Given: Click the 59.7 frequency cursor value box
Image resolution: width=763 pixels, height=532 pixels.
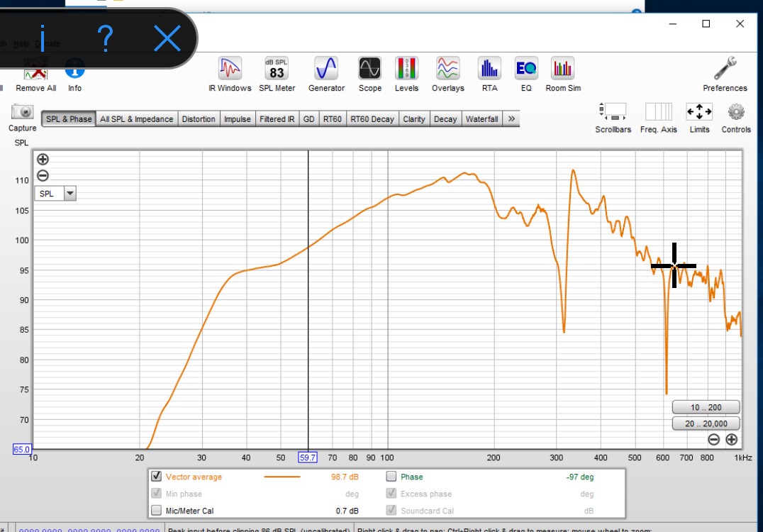Looking at the screenshot, I should (x=308, y=458).
